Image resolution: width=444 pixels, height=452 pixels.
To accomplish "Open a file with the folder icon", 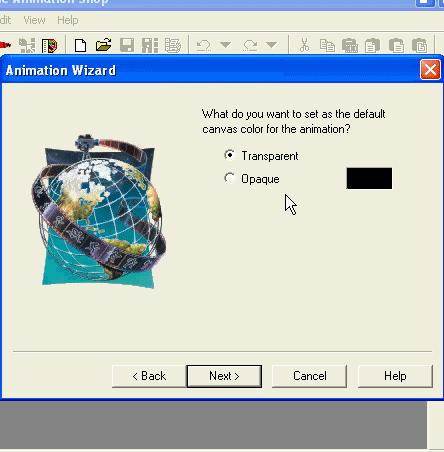I will (x=103, y=45).
